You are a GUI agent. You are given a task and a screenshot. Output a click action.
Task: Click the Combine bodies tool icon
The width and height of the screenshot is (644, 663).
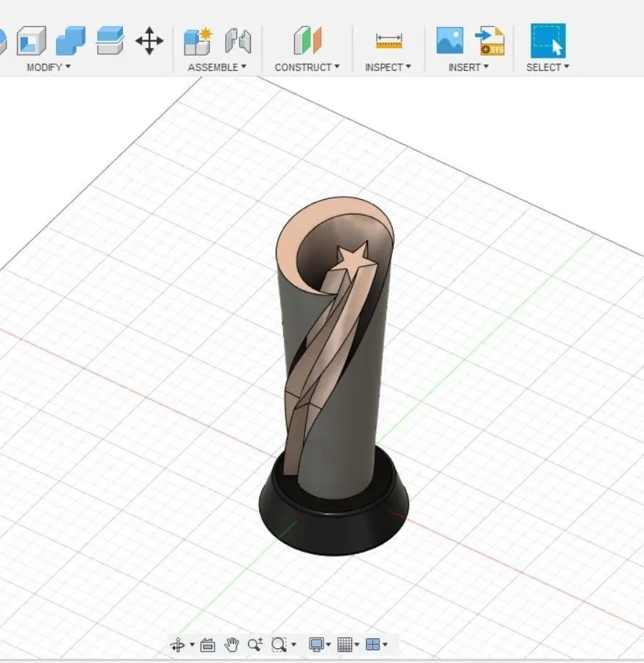click(70, 40)
